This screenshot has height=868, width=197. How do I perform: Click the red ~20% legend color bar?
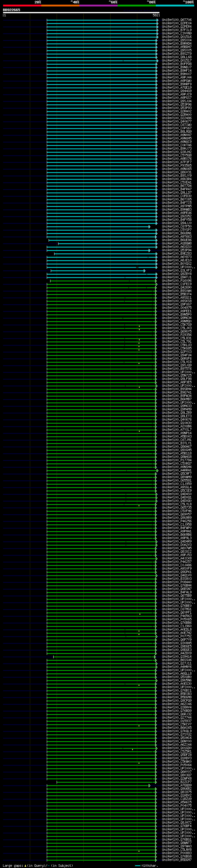(x=22, y=6)
